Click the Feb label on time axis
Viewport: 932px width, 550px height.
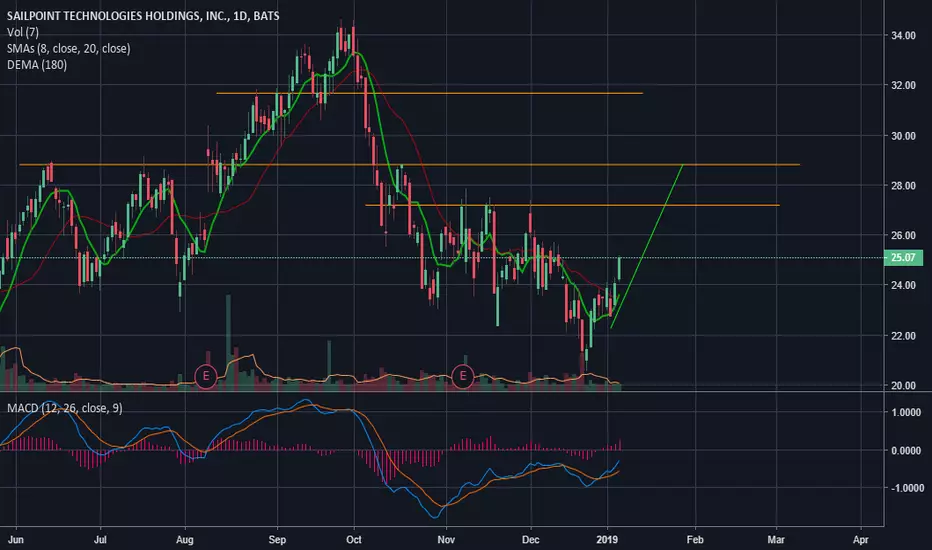(694, 540)
